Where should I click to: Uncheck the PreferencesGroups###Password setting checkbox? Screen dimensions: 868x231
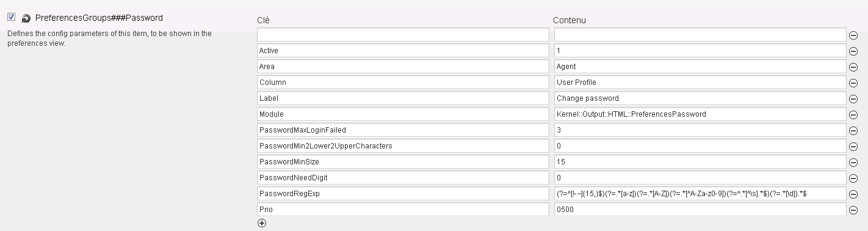point(11,17)
